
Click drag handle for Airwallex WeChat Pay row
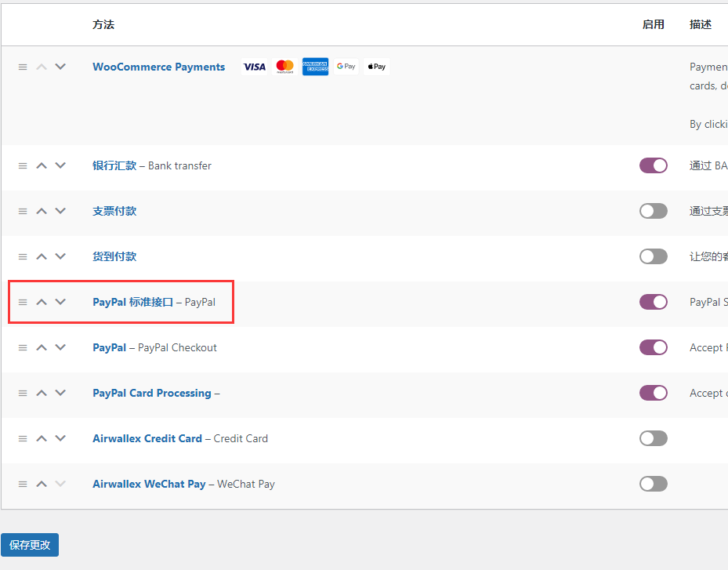(22, 485)
